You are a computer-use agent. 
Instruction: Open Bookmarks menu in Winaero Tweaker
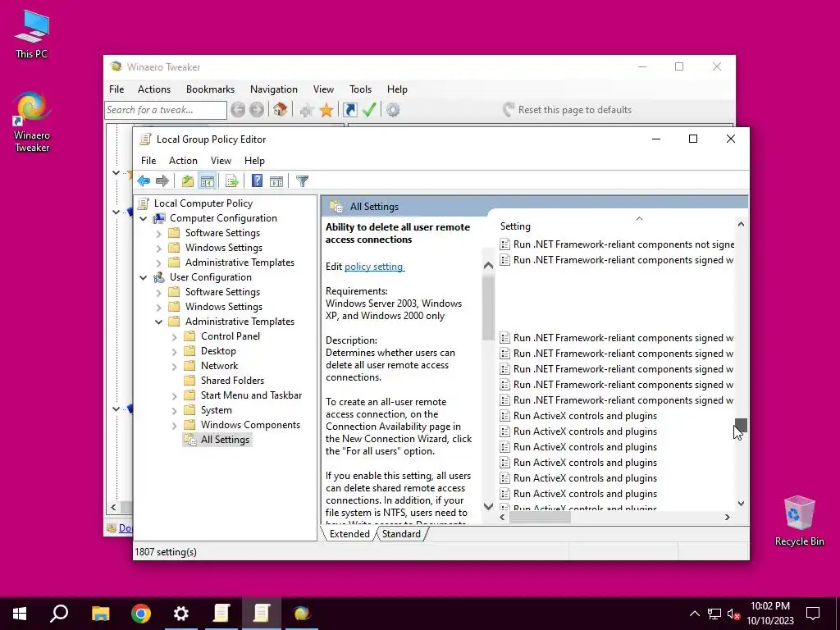coord(210,89)
